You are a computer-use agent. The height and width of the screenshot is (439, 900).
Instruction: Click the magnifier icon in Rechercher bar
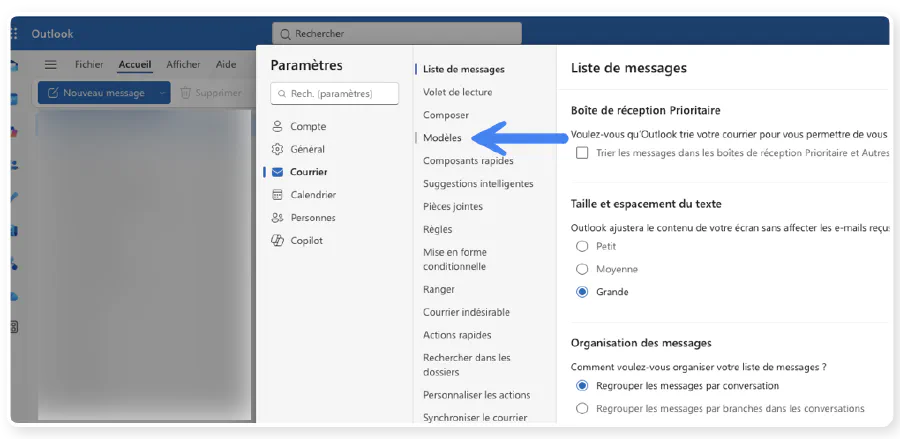(285, 34)
